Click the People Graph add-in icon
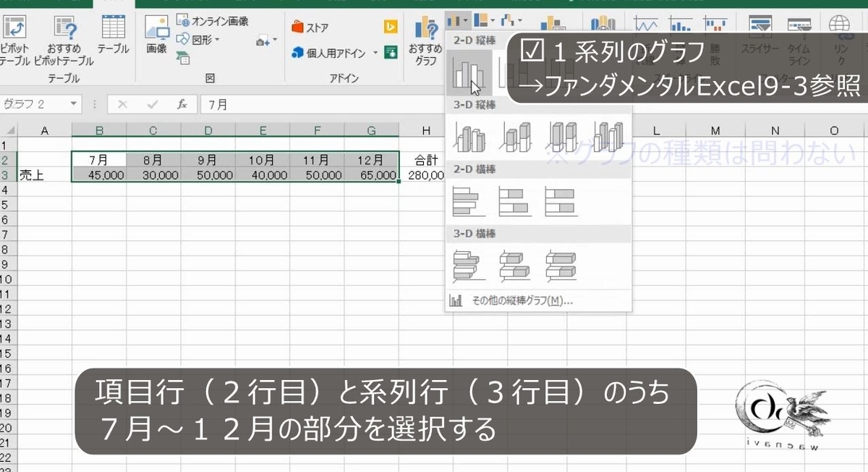The height and width of the screenshot is (472, 868). click(x=391, y=52)
